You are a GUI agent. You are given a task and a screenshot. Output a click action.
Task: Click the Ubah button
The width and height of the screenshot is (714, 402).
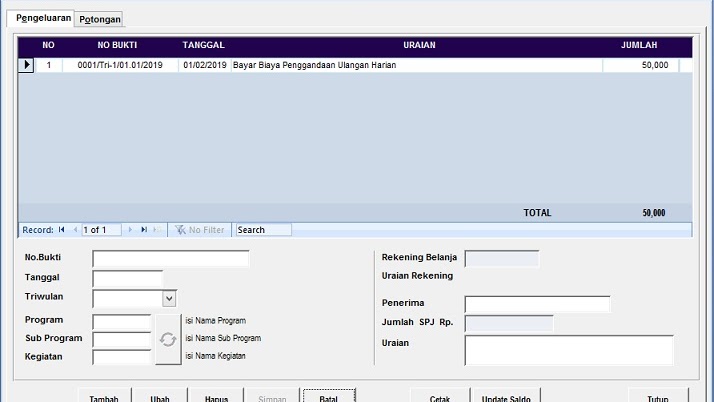click(160, 396)
